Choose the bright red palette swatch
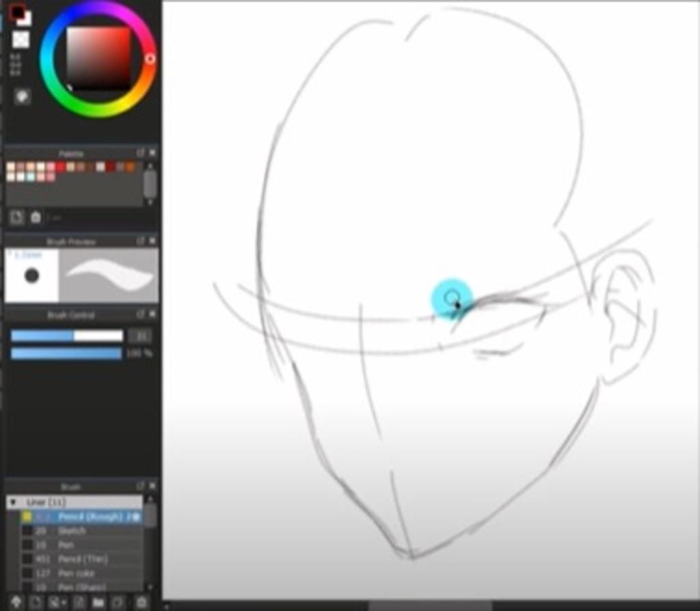 click(x=60, y=167)
